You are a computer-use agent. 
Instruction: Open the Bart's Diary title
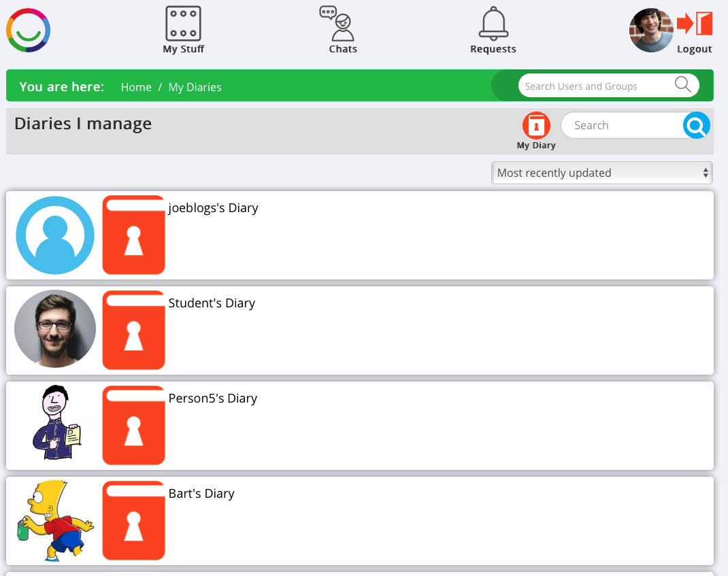pyautogui.click(x=201, y=494)
